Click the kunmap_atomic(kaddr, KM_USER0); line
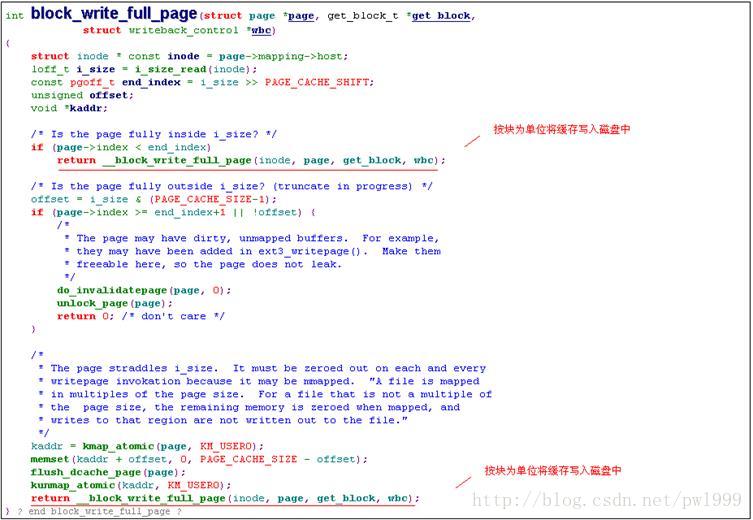The width and height of the screenshot is (753, 520). click(x=131, y=485)
